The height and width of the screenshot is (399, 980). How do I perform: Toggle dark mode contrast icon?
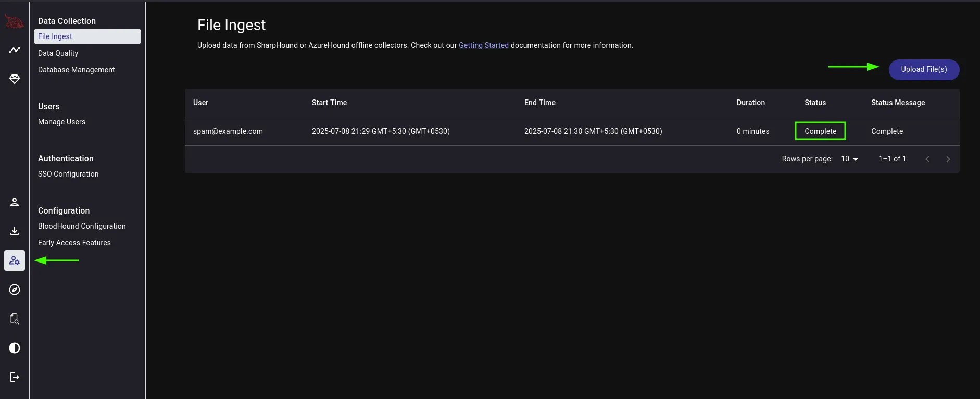pos(15,348)
